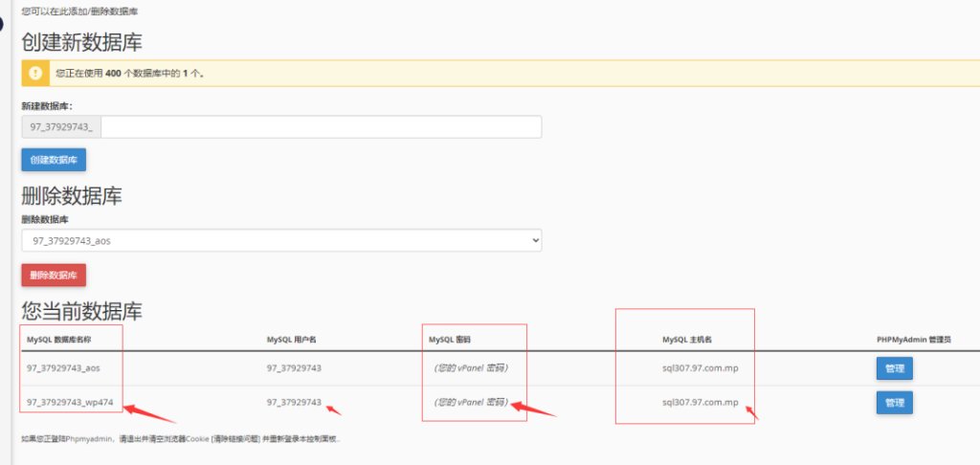The height and width of the screenshot is (465, 980).
Task: Click the dark circular icon at the left edge
Action: [3, 24]
